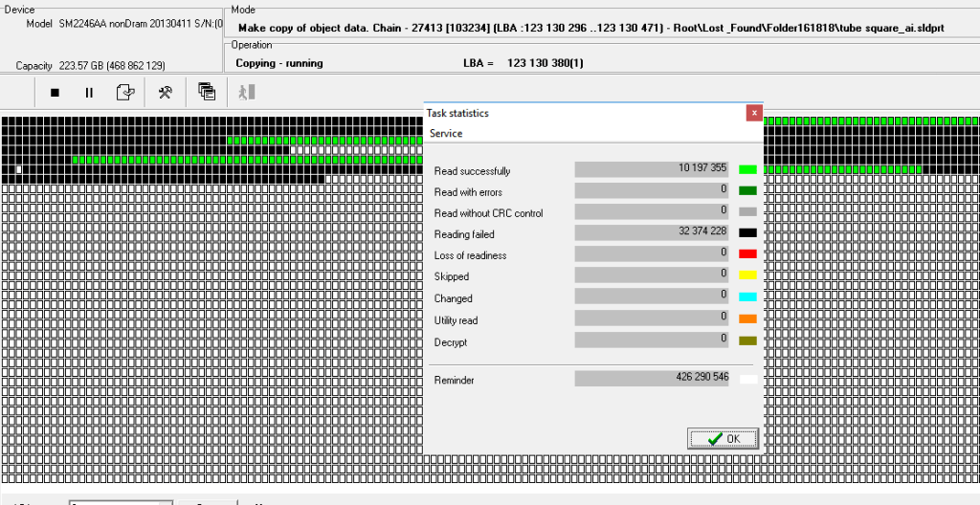
Task: Pick the black Reading failed color swatch
Action: tap(747, 233)
